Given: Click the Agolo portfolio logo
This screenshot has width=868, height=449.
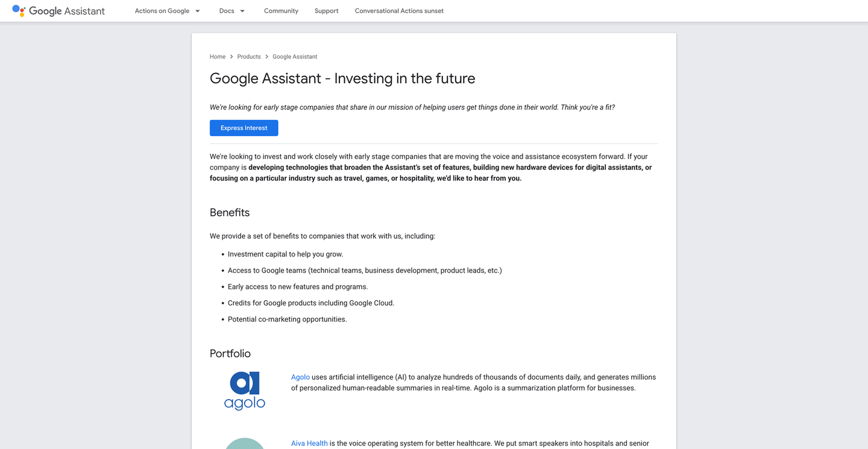Looking at the screenshot, I should pyautogui.click(x=245, y=391).
